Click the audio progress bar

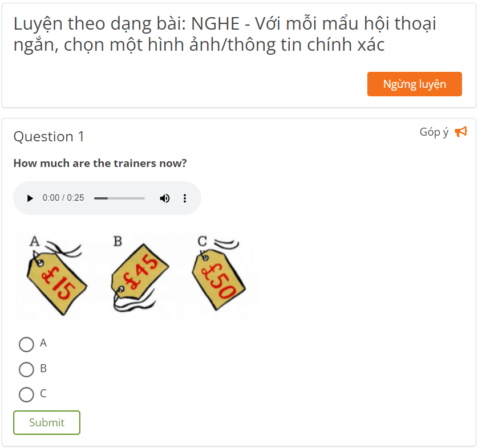coord(119,198)
